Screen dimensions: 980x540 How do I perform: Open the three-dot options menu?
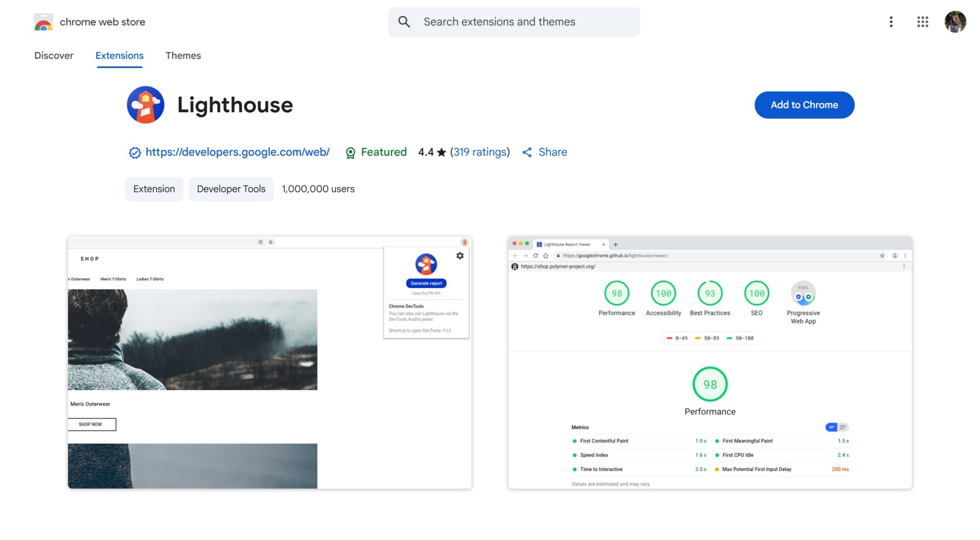coord(891,22)
